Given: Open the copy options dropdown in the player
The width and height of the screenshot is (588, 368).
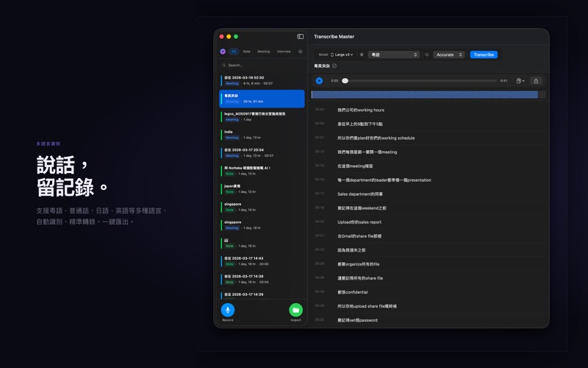Looking at the screenshot, I should [520, 81].
